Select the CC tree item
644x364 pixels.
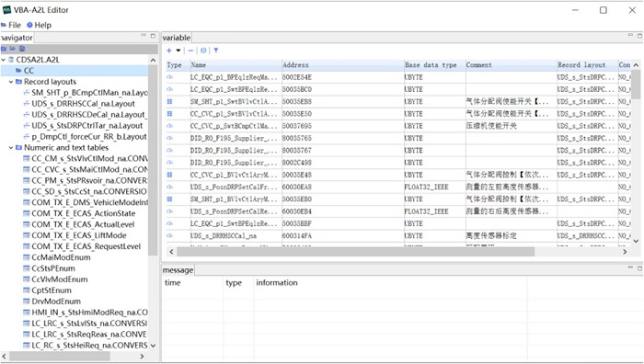29,71
